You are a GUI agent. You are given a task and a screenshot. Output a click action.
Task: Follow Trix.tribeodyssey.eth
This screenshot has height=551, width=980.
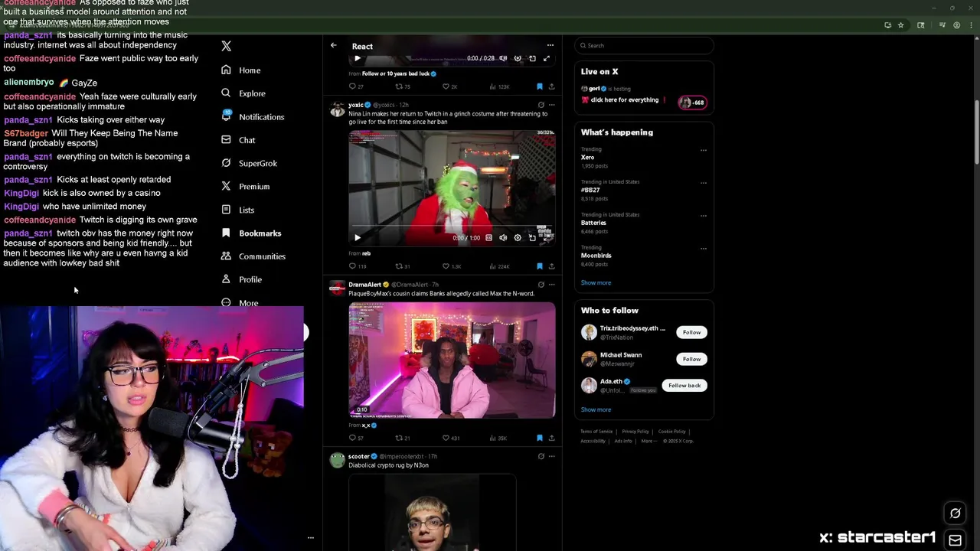pyautogui.click(x=691, y=332)
